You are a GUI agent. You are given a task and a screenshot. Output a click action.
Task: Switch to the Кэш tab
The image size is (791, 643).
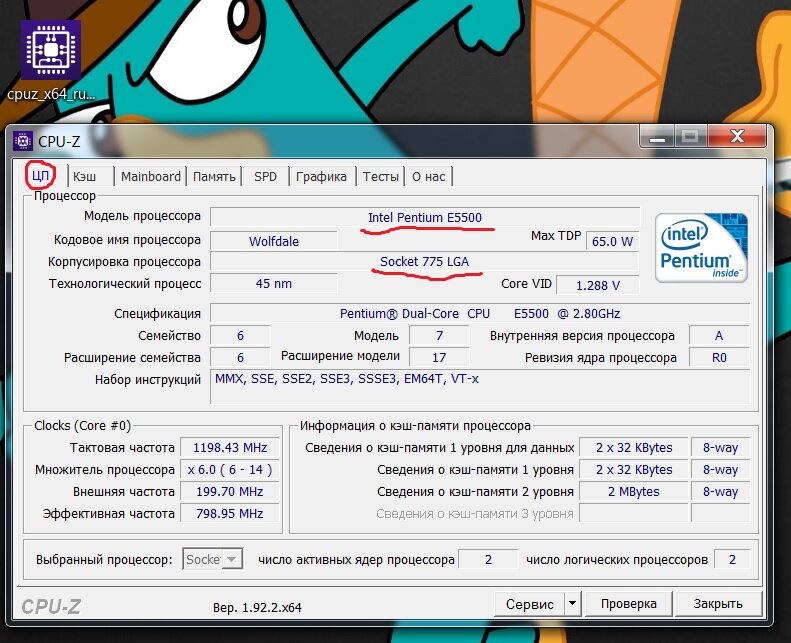coord(84,177)
